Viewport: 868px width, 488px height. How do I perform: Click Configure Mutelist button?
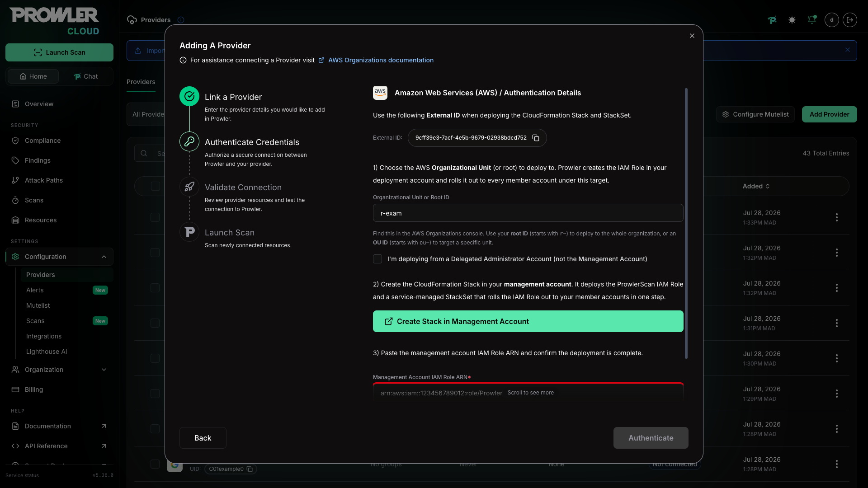(755, 114)
